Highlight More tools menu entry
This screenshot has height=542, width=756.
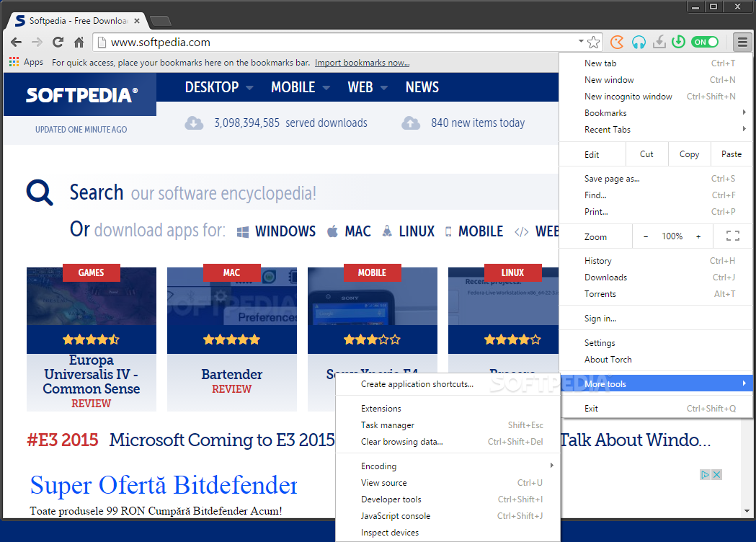[656, 384]
